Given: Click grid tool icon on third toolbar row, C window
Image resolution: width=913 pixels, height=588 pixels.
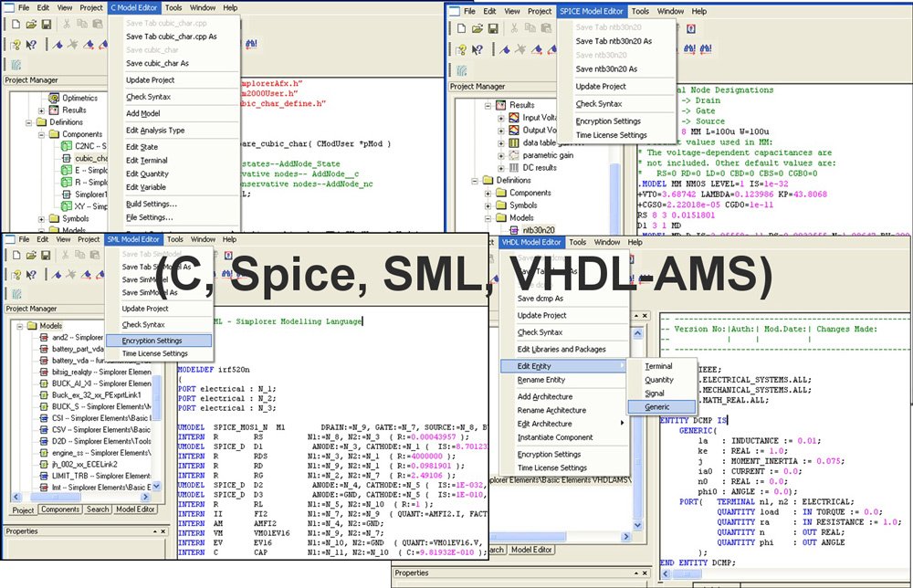Looking at the screenshot, I should point(16,65).
